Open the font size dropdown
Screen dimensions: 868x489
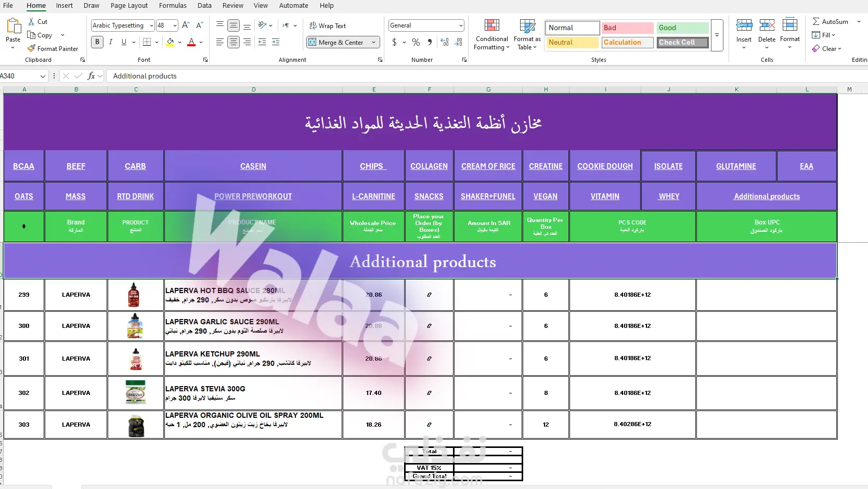coord(175,25)
